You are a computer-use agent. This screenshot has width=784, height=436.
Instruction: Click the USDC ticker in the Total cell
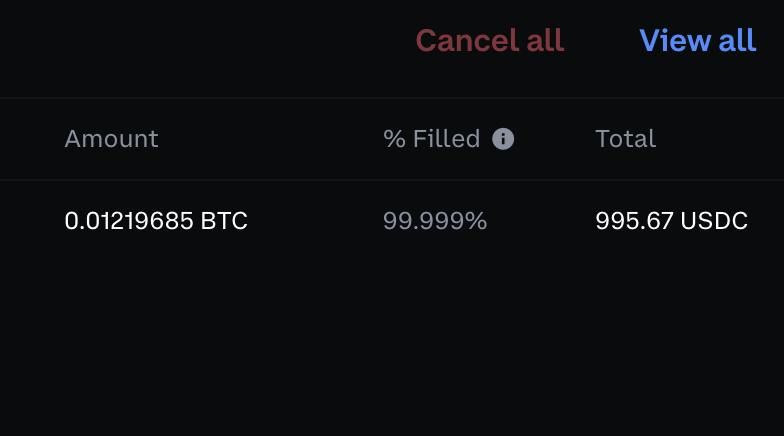tap(714, 221)
